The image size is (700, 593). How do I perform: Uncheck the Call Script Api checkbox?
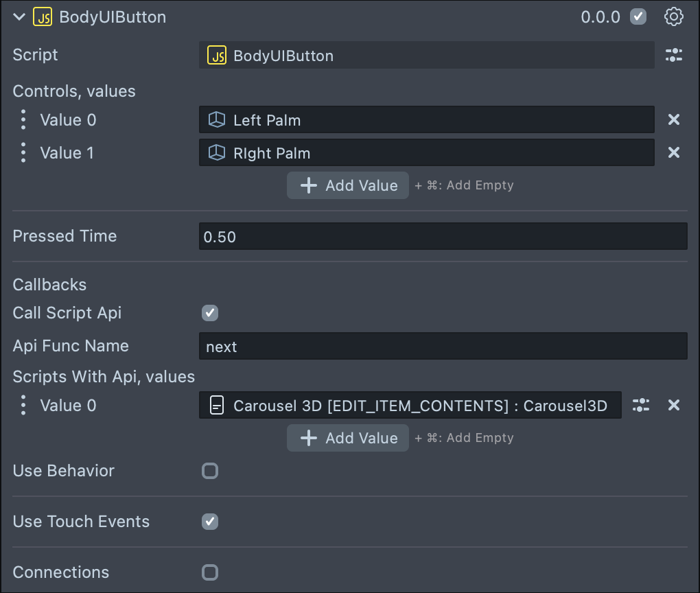click(210, 313)
